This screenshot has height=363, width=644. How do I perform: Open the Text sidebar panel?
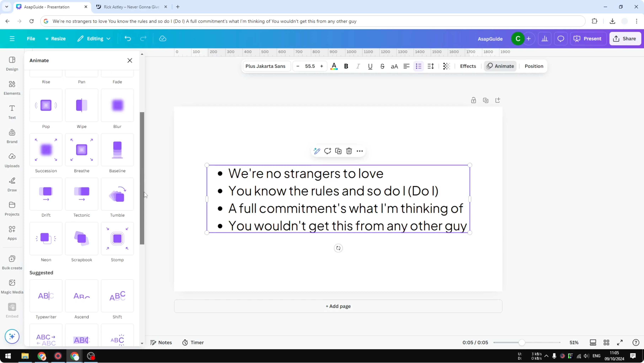(12, 112)
